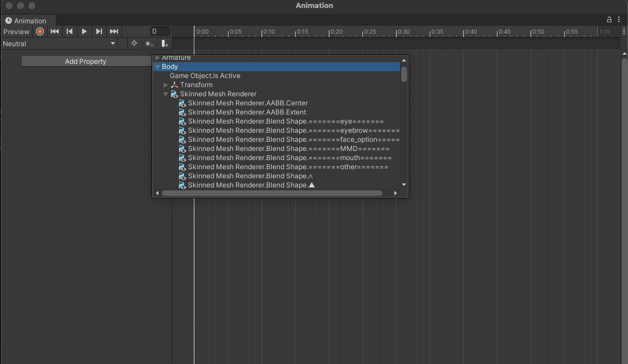Jump to last keyframe of clip
The image size is (628, 364).
pos(114,31)
